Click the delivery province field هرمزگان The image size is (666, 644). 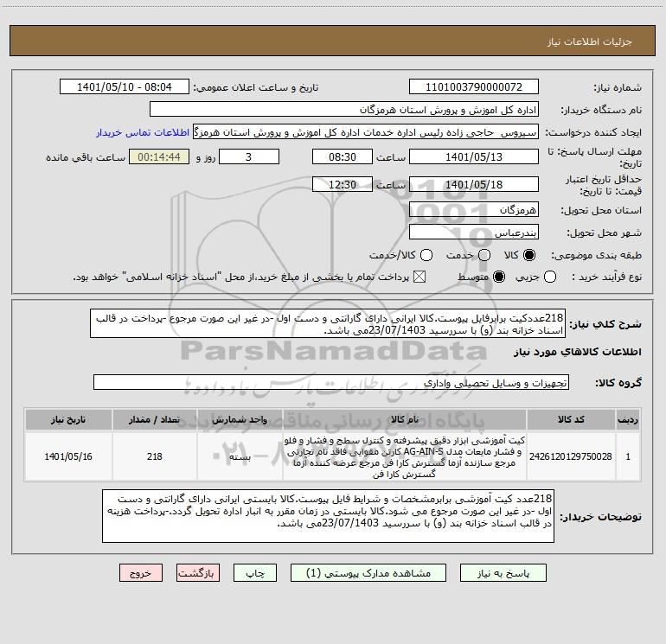[474, 209]
